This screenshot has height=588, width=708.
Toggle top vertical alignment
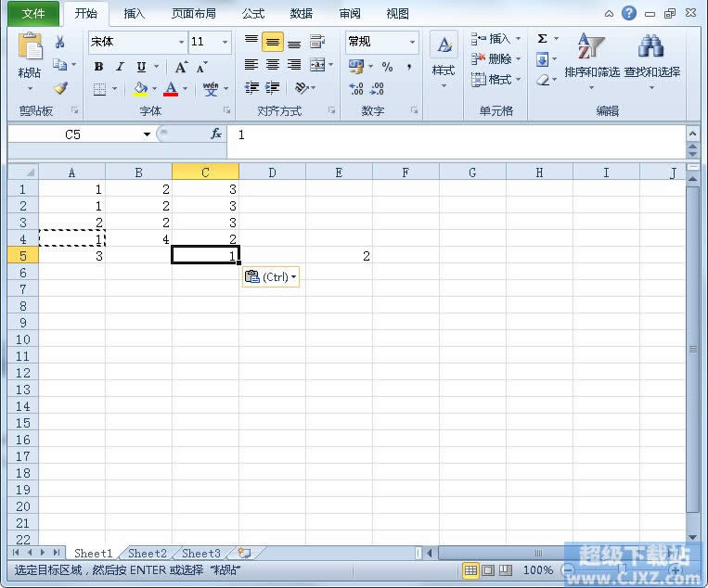[x=251, y=42]
